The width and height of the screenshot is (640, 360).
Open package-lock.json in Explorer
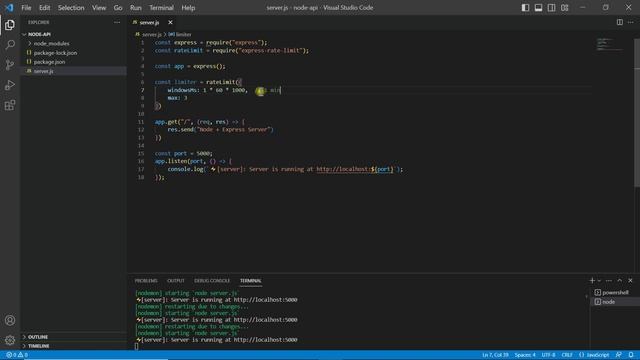(55, 53)
